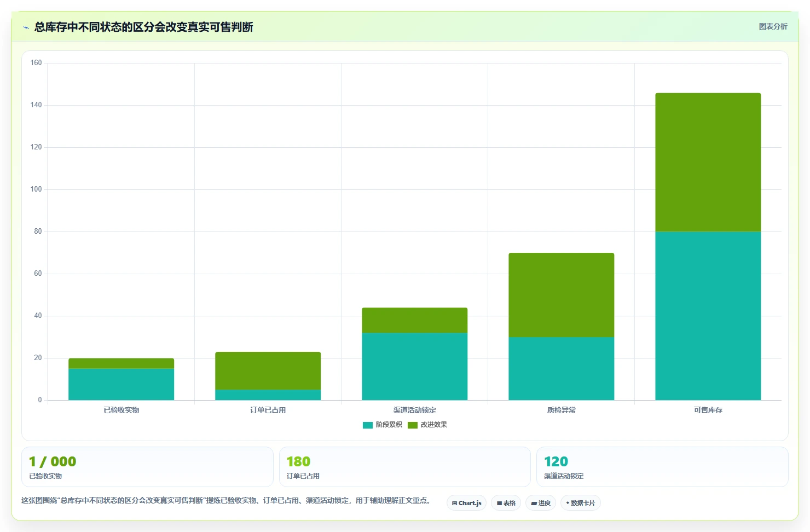
Task: Click the teal bar segment for 可售库存
Action: [708, 316]
